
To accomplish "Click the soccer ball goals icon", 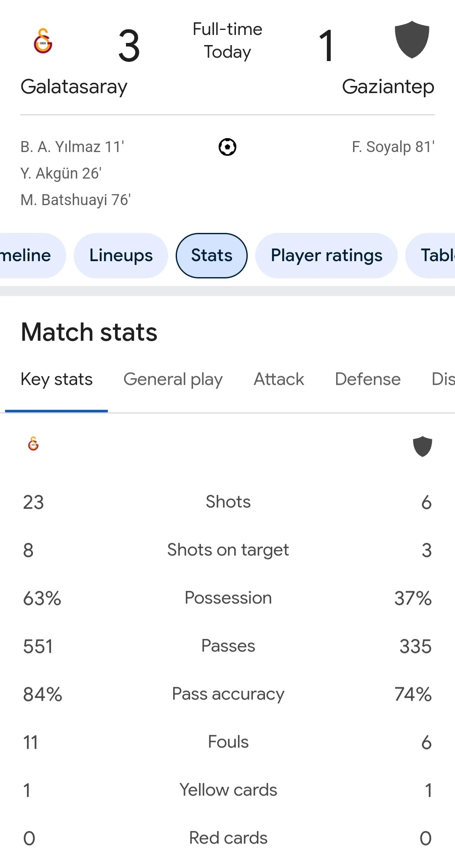I will [227, 147].
